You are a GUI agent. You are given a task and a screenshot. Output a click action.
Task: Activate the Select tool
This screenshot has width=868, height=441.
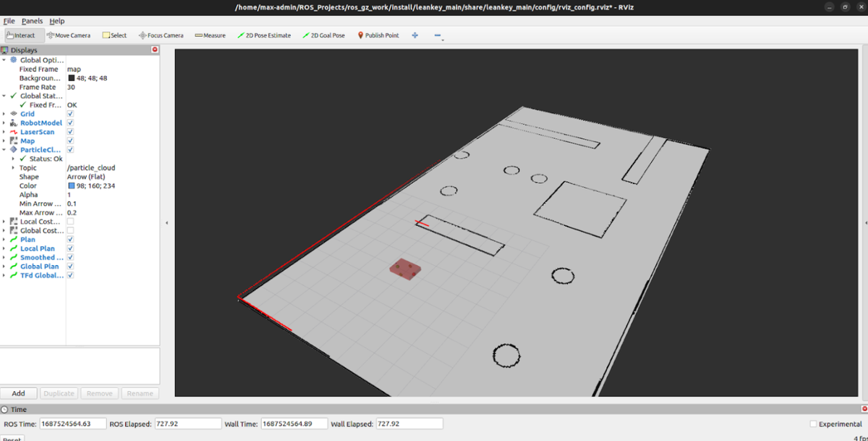point(114,35)
